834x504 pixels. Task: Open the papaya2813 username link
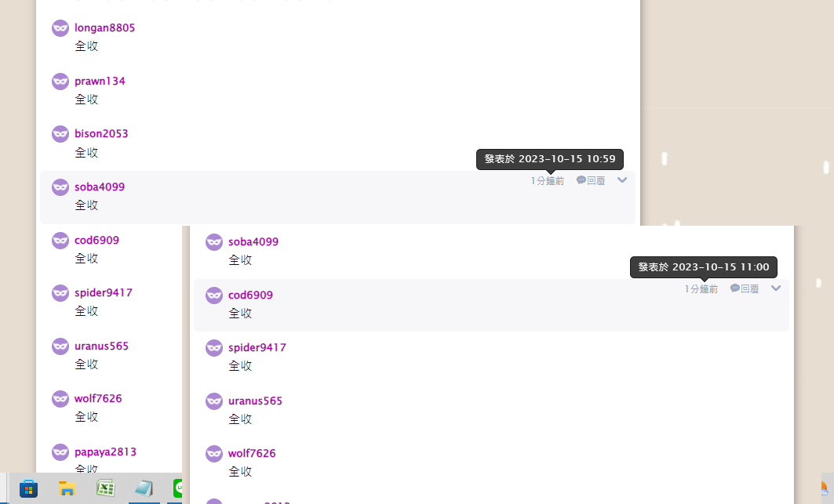(105, 452)
